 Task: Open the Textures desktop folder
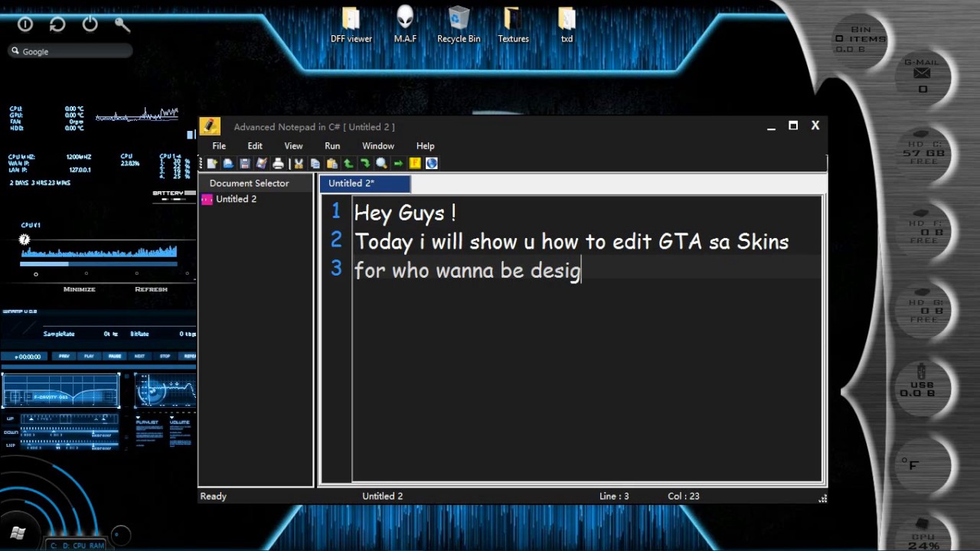(513, 24)
